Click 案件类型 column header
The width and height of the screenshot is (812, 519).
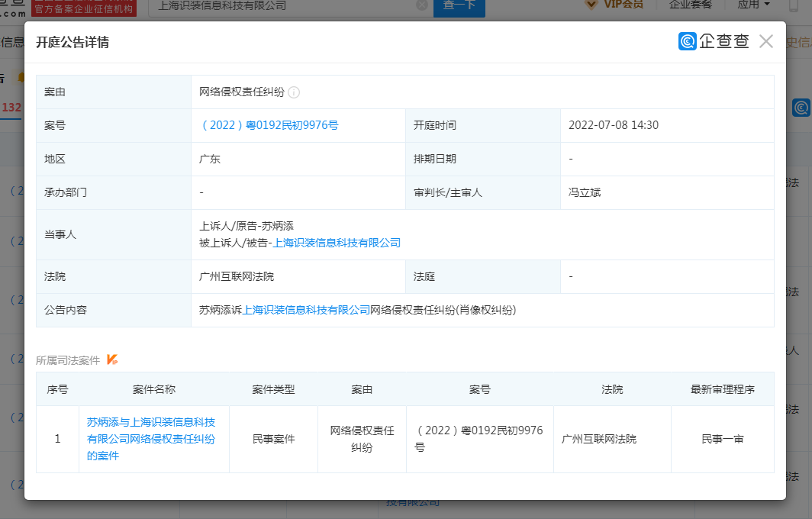(x=273, y=389)
